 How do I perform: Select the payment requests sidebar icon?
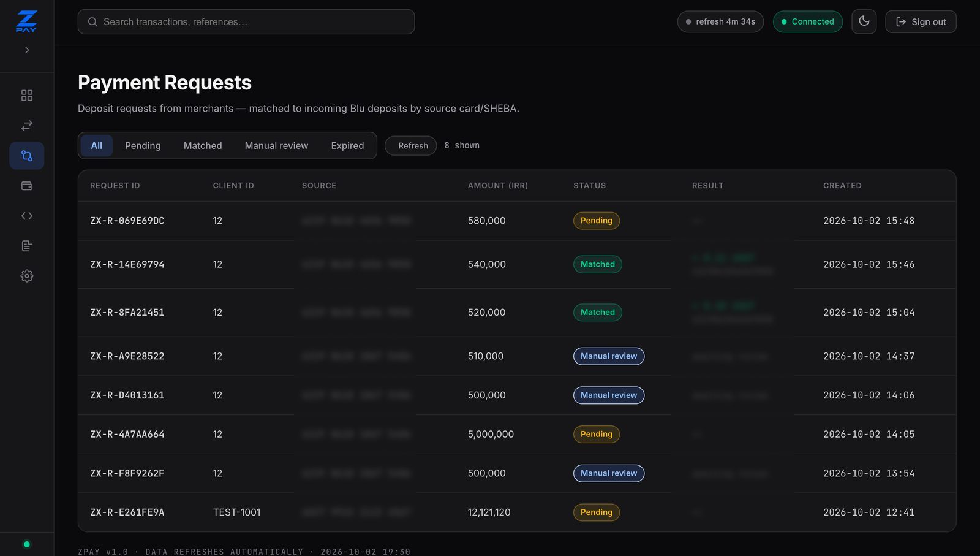(x=27, y=156)
